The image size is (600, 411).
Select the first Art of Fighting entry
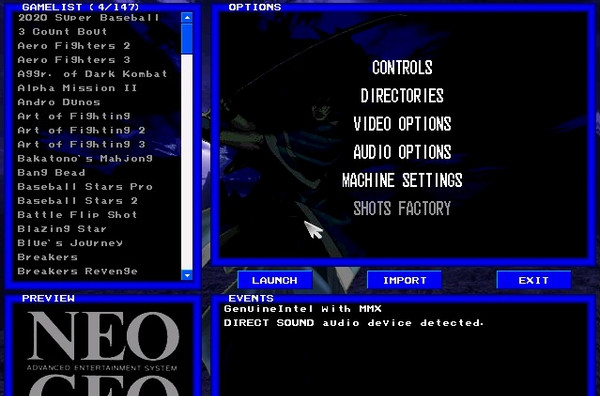click(74, 116)
